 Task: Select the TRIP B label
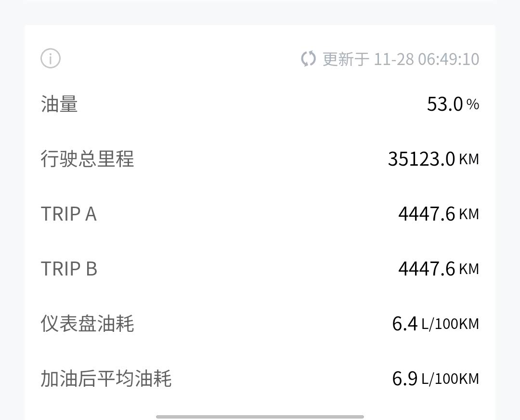(x=69, y=269)
